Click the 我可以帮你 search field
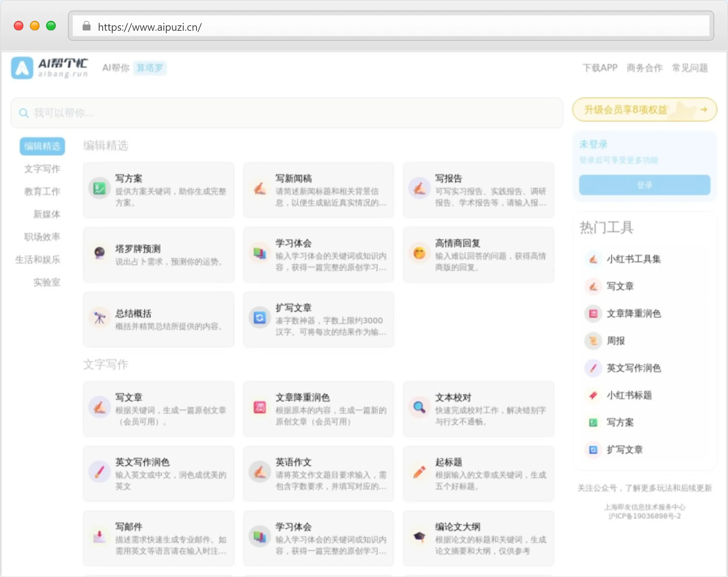 [287, 113]
